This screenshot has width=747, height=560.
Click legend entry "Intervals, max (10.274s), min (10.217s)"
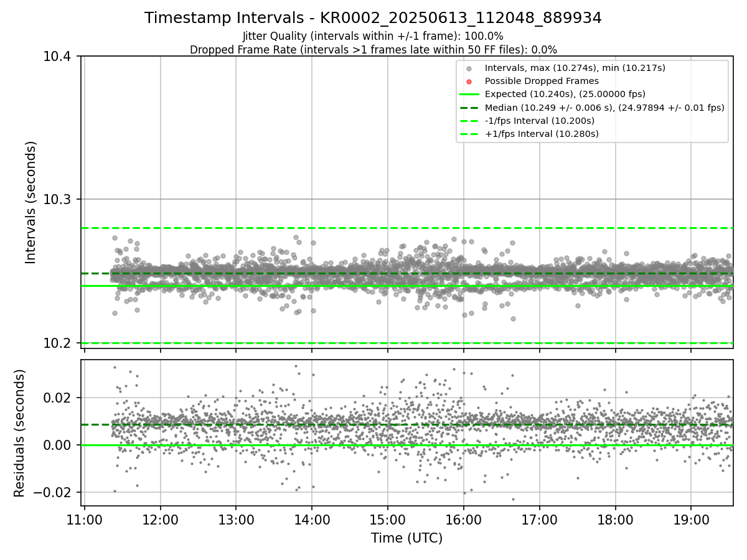coord(575,68)
